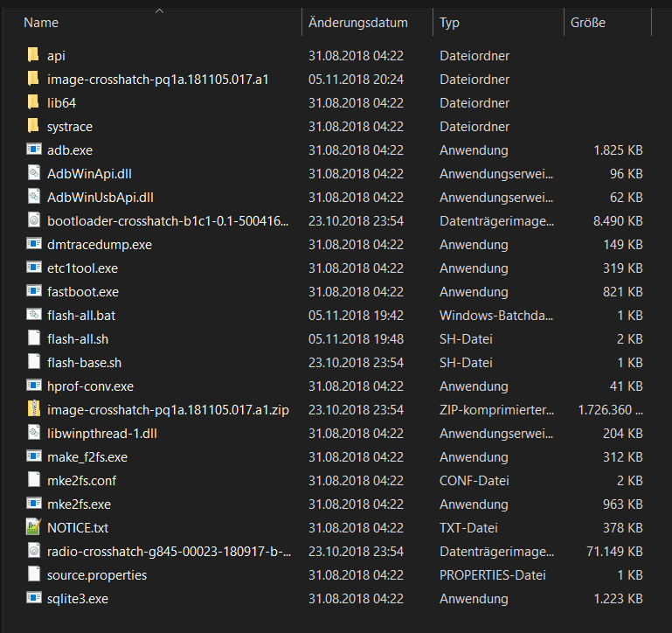Click the NOTICE.txt file icon
Screen dimensions: 672x633
34,527
